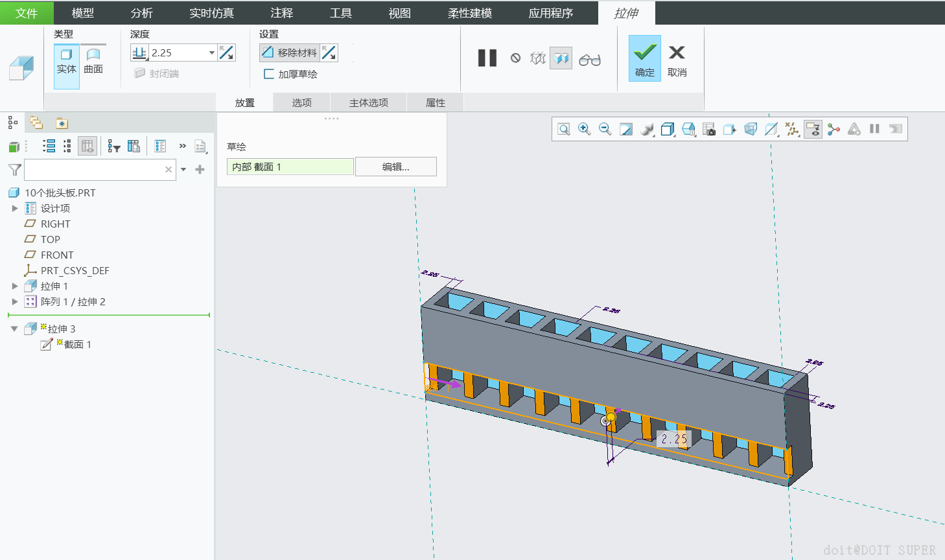Confirm the extrude with 确定
Screen dimensions: 945x560
644,58
